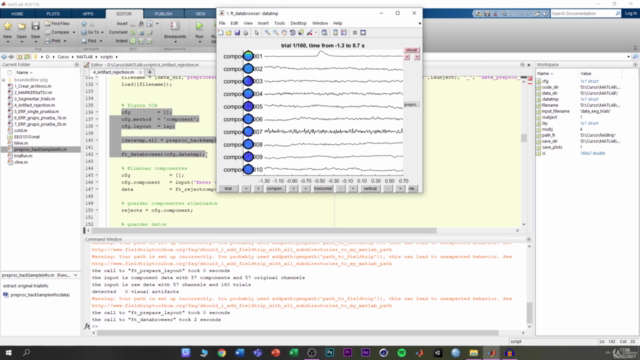
Task: Expand the Go To dropdown arrow
Action: [102, 32]
